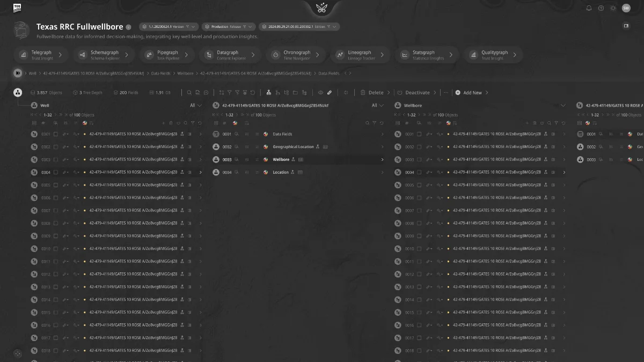Open Lineograph Lineage Tracker
644x362 pixels.
[360, 55]
